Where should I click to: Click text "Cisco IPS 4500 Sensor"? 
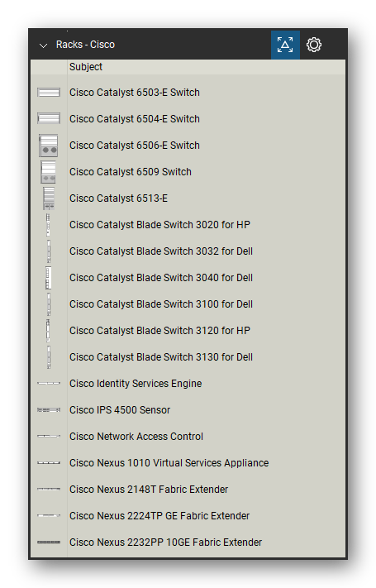120,410
